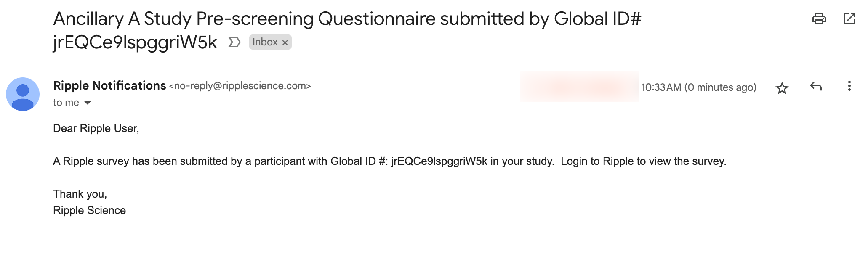Remove the Inbox label with its X
868x254 pixels.
[285, 42]
